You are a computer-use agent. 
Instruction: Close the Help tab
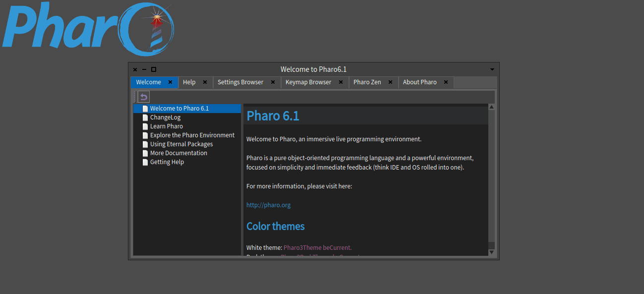[204, 82]
